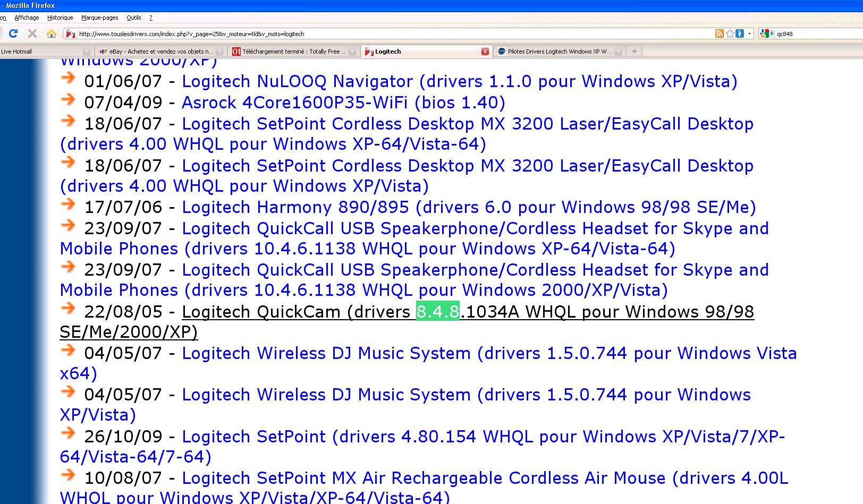Click the arrow icon beside Logitech QuickCam entry
863x504 pixels.
click(x=68, y=309)
